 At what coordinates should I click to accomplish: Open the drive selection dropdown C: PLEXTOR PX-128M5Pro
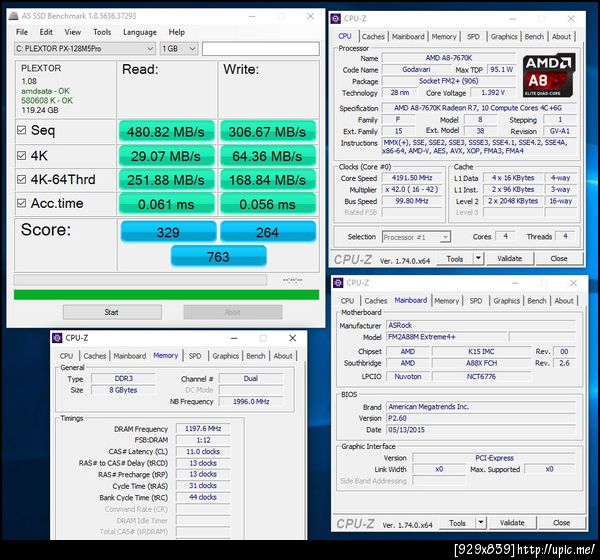(85, 49)
